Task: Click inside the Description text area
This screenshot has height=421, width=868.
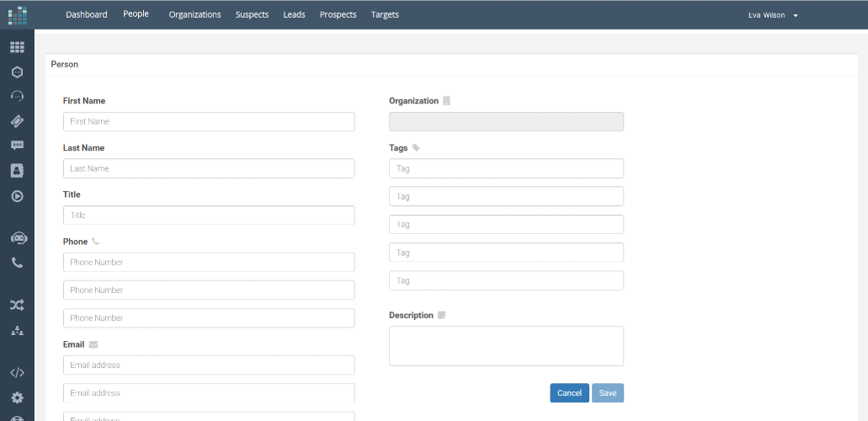Action: point(506,346)
